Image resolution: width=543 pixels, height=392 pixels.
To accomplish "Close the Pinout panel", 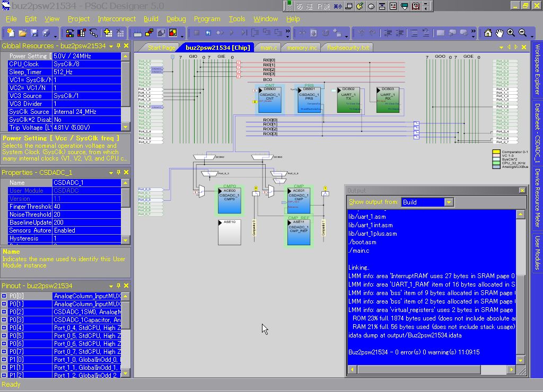I will point(126,286).
